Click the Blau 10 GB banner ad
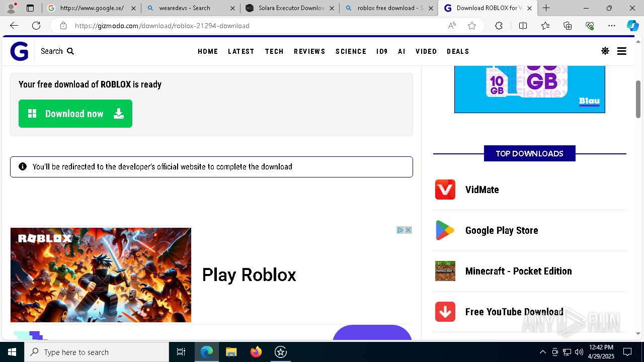The image size is (644, 362). [x=530, y=89]
